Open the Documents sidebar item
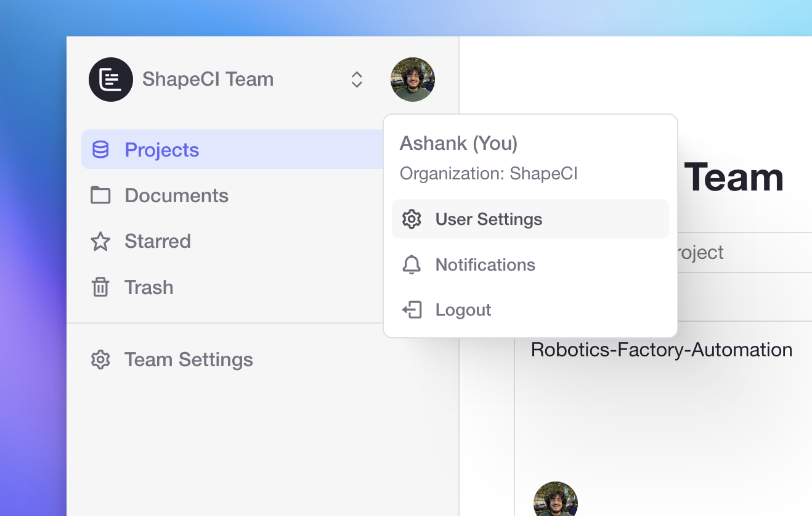Image resolution: width=812 pixels, height=516 pixels. pyautogui.click(x=176, y=195)
